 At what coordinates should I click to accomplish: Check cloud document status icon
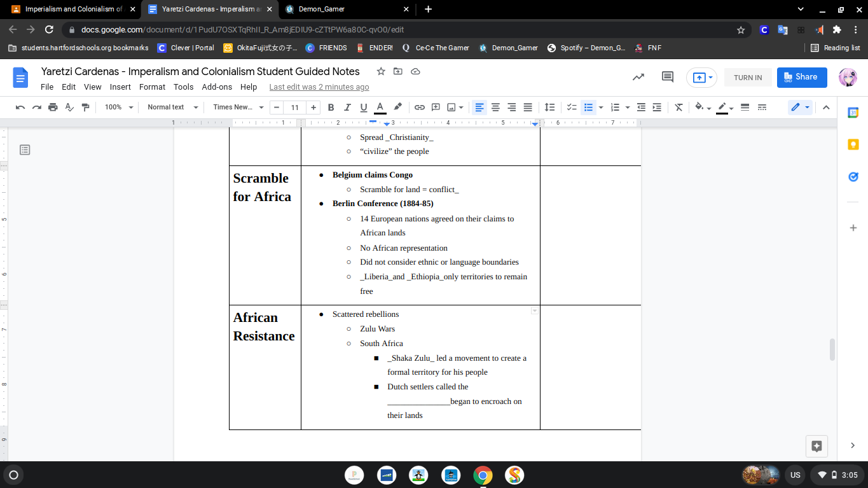pyautogui.click(x=415, y=71)
